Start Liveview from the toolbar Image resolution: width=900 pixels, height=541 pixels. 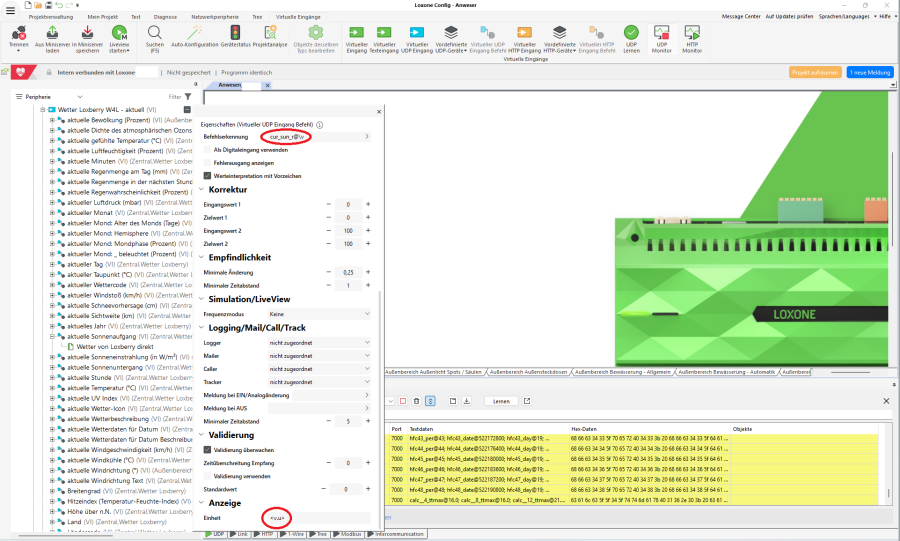pos(119,33)
